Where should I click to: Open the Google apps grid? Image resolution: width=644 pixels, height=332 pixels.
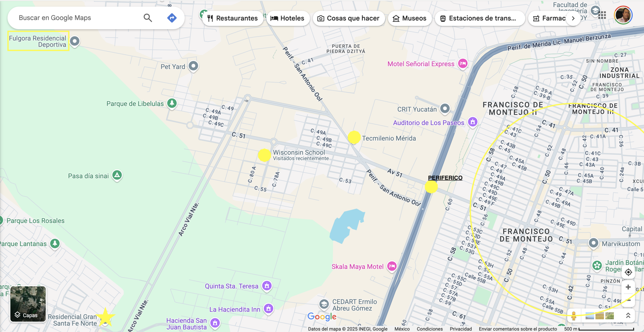(x=602, y=15)
